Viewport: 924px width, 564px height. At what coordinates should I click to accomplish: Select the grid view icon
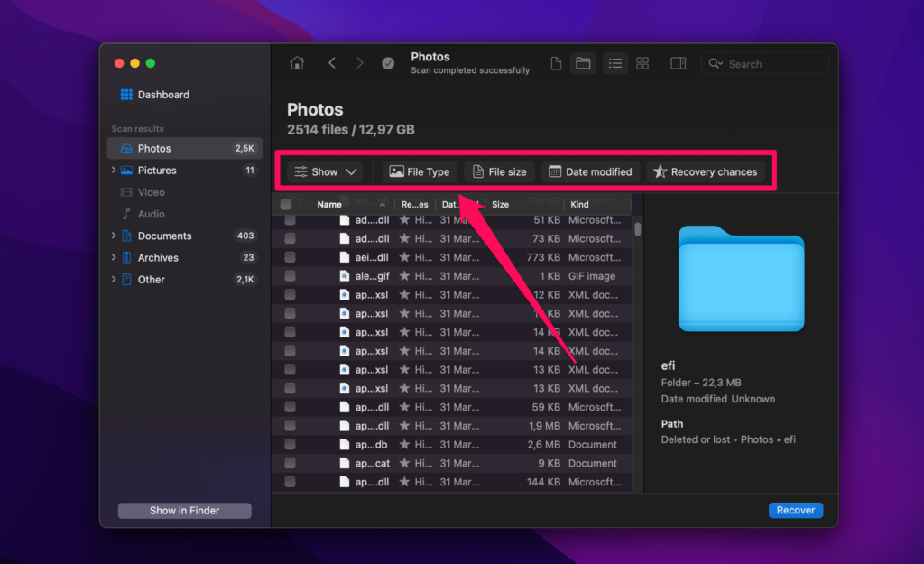coord(642,63)
